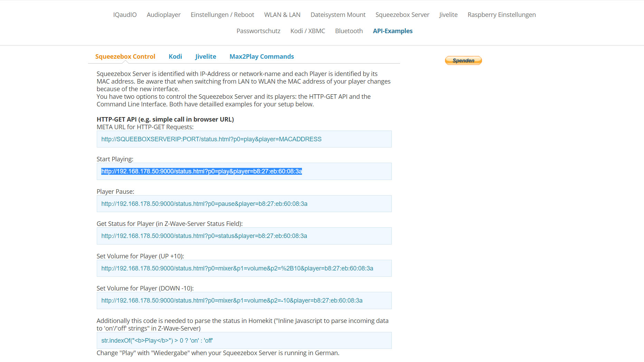Switch to the Jivelite tab
Image resolution: width=644 pixels, height=362 pixels.
[206, 56]
